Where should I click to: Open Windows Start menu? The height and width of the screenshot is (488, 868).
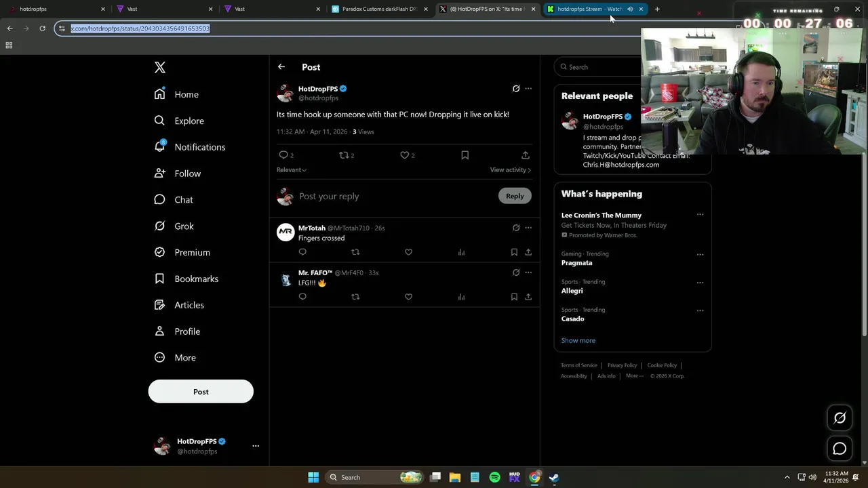(x=313, y=477)
